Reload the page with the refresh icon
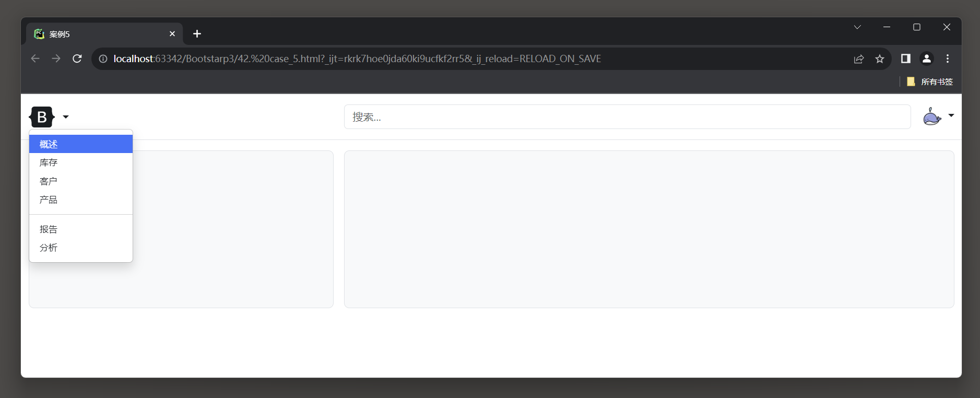The image size is (980, 398). pos(77,58)
